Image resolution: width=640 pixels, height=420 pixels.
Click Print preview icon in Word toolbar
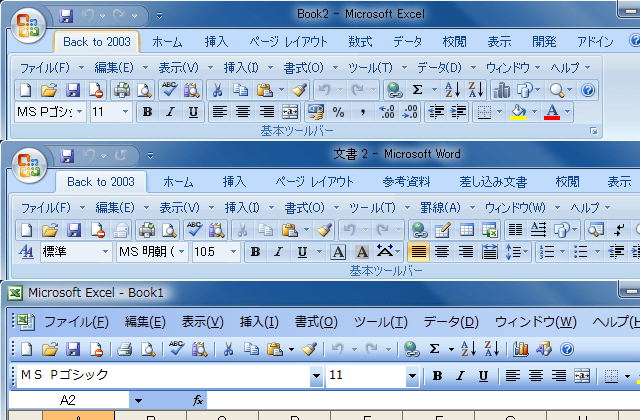point(169,230)
